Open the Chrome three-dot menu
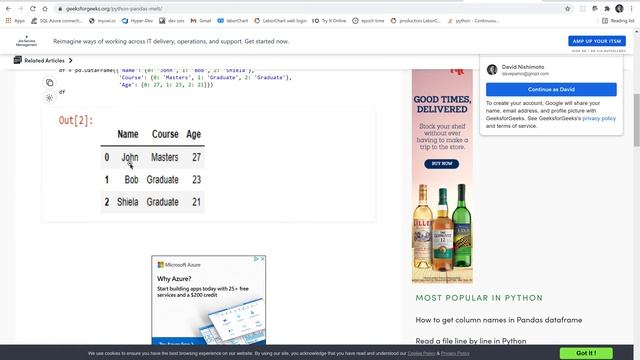The width and height of the screenshot is (640, 360). [631, 9]
